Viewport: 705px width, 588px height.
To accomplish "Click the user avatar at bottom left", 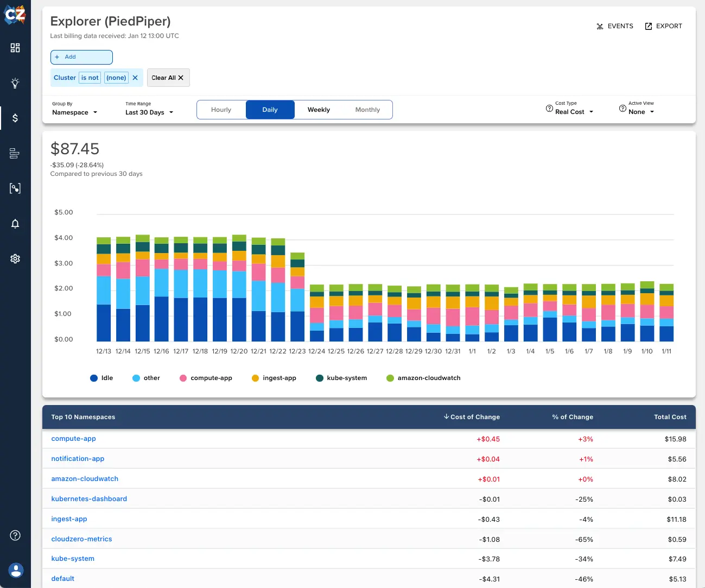I will tap(15, 571).
